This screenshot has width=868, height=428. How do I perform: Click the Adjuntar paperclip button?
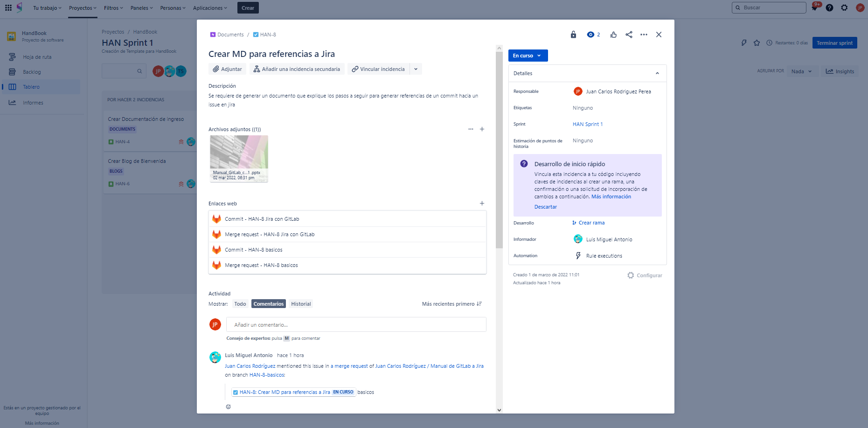[227, 69]
